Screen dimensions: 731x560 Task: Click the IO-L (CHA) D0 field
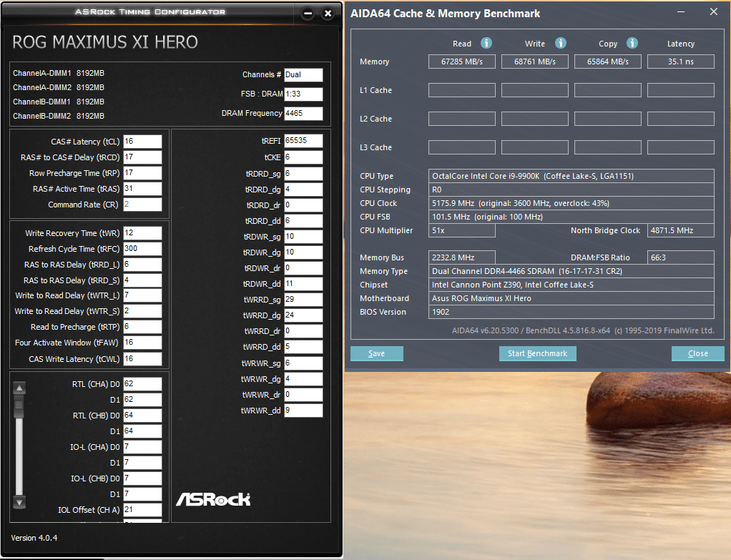tap(142, 447)
